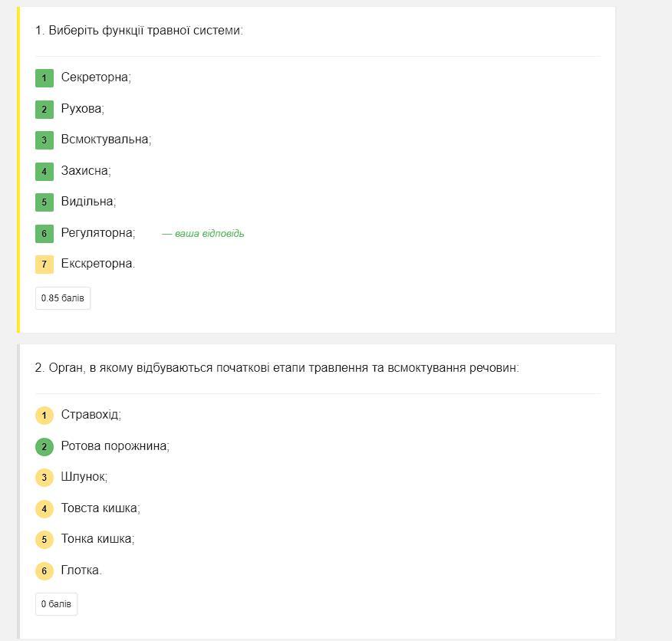Image resolution: width=672 pixels, height=641 pixels.
Task: Click the 0.85 балів score badge
Action: pyautogui.click(x=63, y=298)
